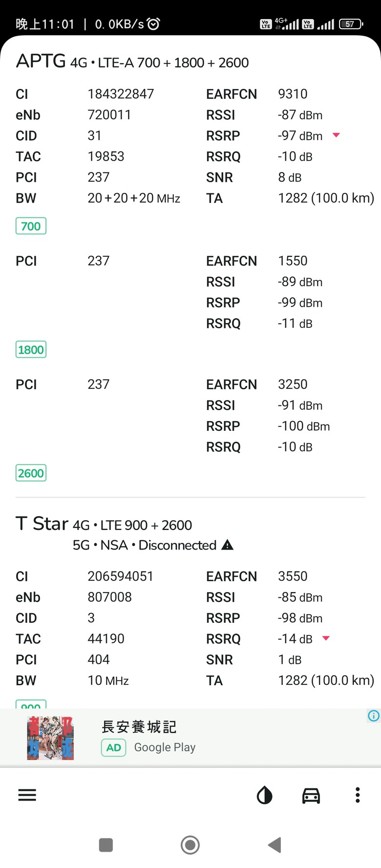This screenshot has height=868, width=381.
Task: Enable car drive mode icon
Action: 311,795
